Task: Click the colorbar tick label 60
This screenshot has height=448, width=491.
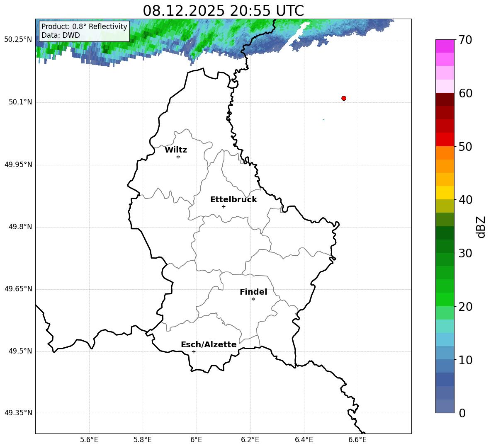Action: coord(465,93)
